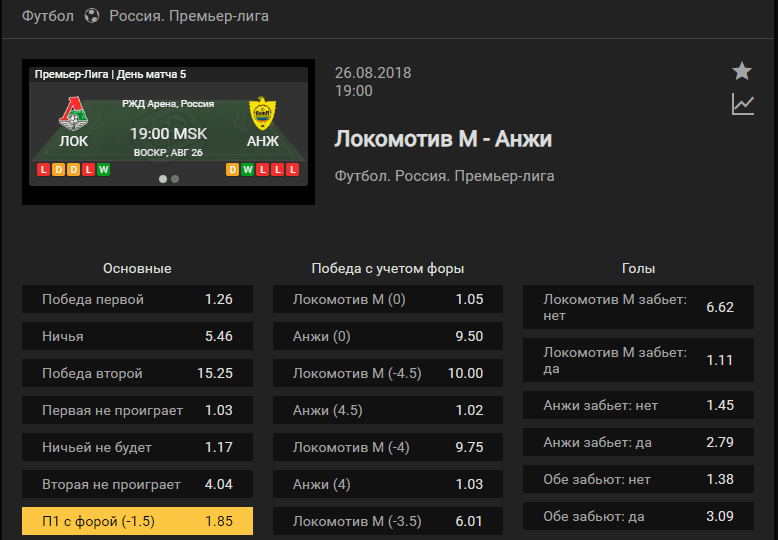Viewport: 778px width, 540px height.
Task: Click Победа с учетом форы header
Action: pos(388,269)
